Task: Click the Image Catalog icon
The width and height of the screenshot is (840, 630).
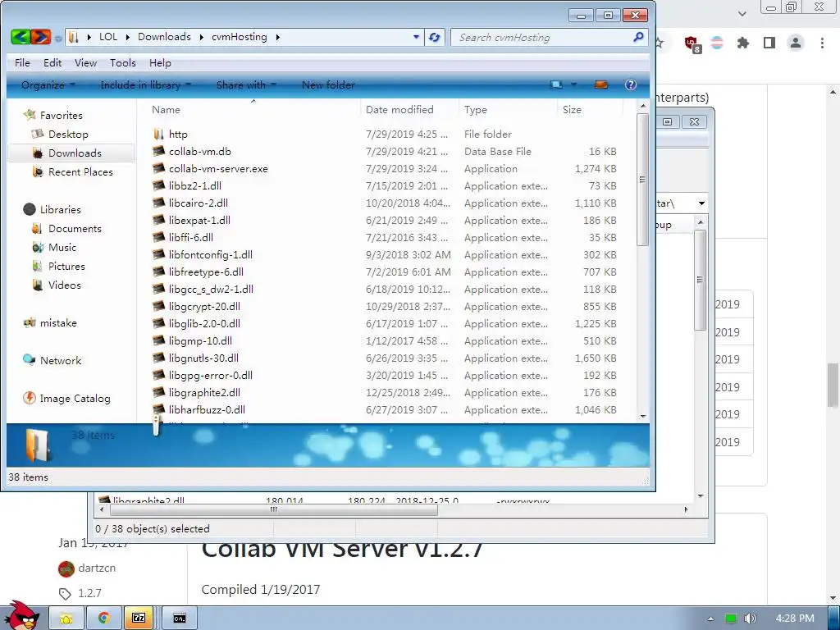Action: point(30,398)
